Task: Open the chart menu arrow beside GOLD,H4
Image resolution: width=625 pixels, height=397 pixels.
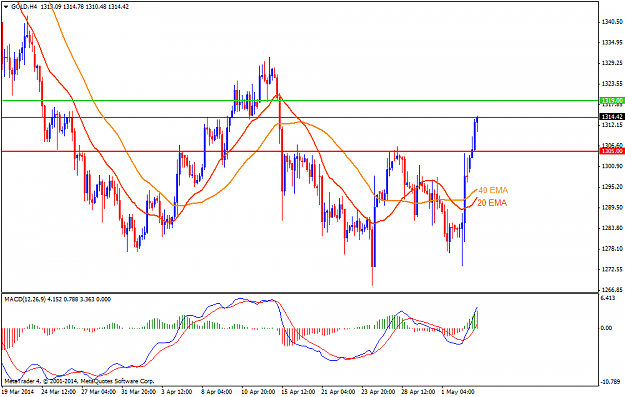Action: pyautogui.click(x=6, y=7)
